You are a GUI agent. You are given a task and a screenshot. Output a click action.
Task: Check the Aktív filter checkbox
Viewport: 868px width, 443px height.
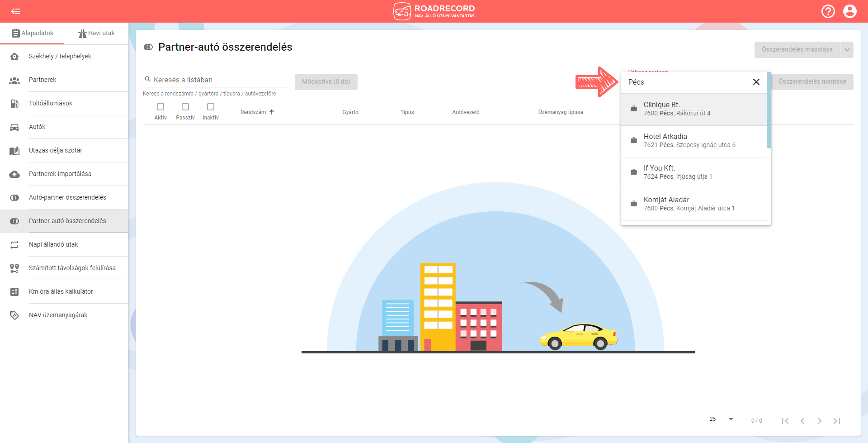click(x=160, y=107)
